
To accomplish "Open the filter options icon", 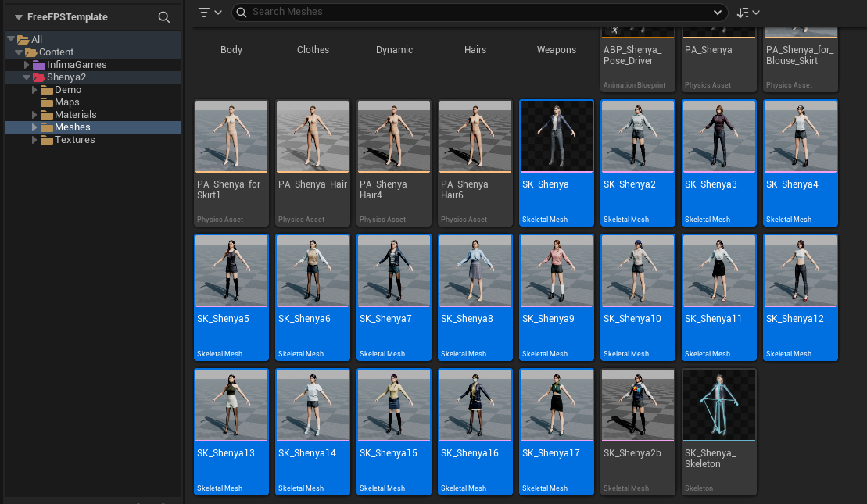I will [210, 13].
